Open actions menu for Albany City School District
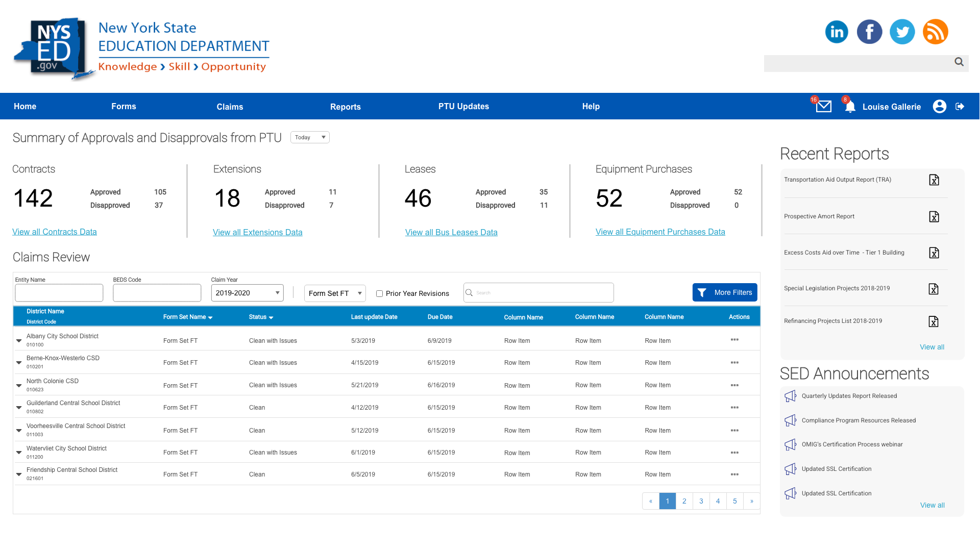980x551 pixels. tap(734, 340)
